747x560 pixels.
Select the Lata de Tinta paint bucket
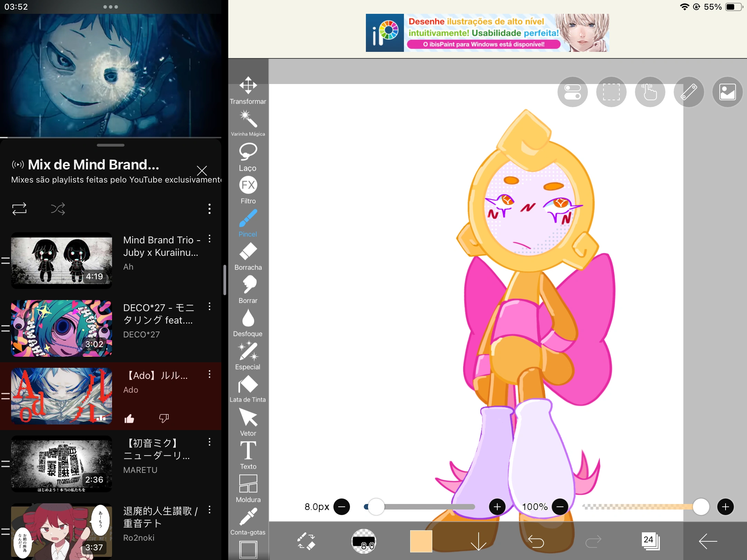[248, 387]
